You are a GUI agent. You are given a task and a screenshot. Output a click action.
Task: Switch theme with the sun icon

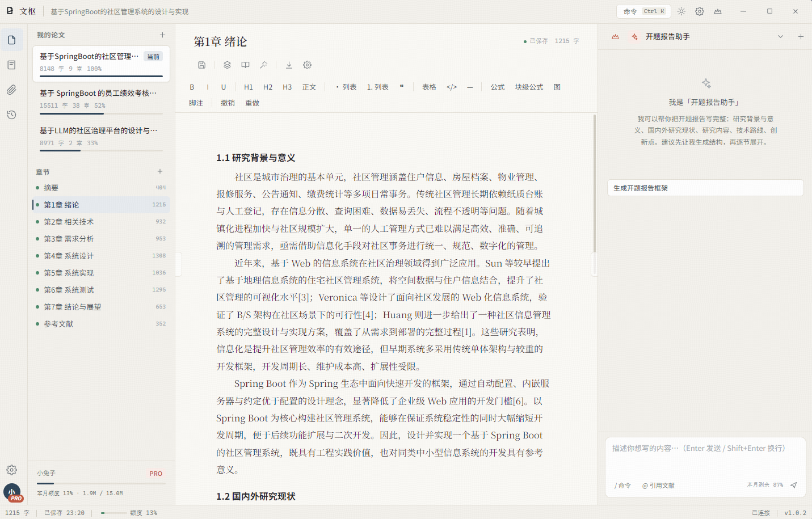click(x=681, y=11)
